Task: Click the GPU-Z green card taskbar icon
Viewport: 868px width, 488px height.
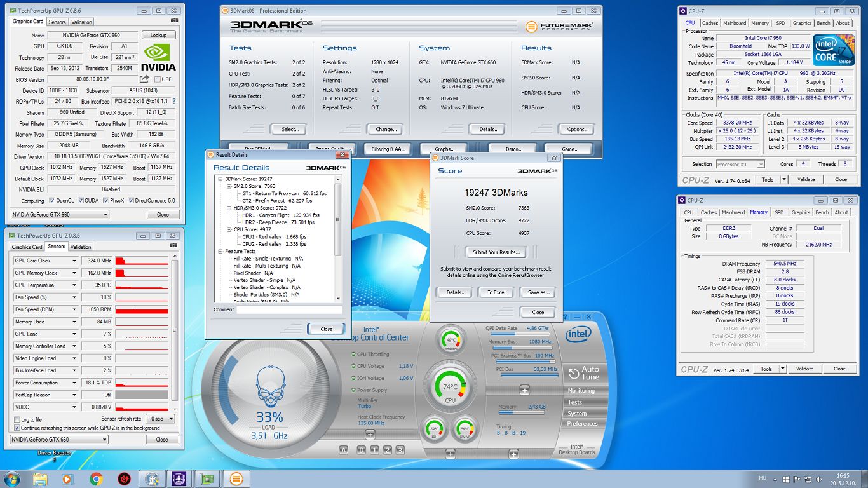Action: pos(207,478)
